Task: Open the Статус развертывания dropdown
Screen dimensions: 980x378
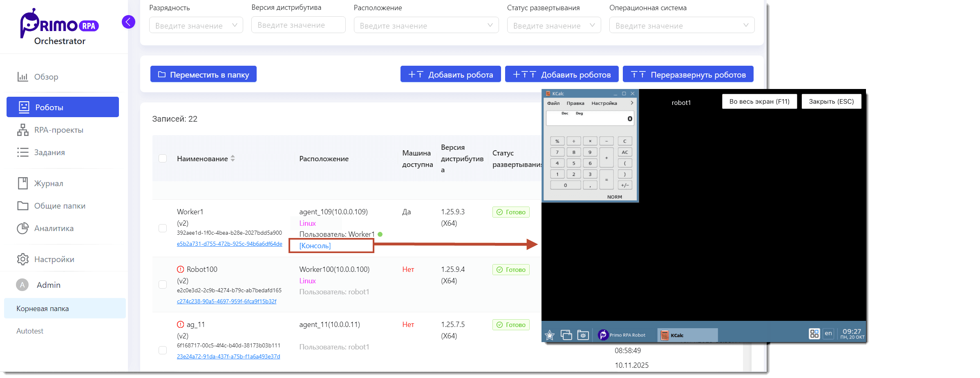Action: 553,25
